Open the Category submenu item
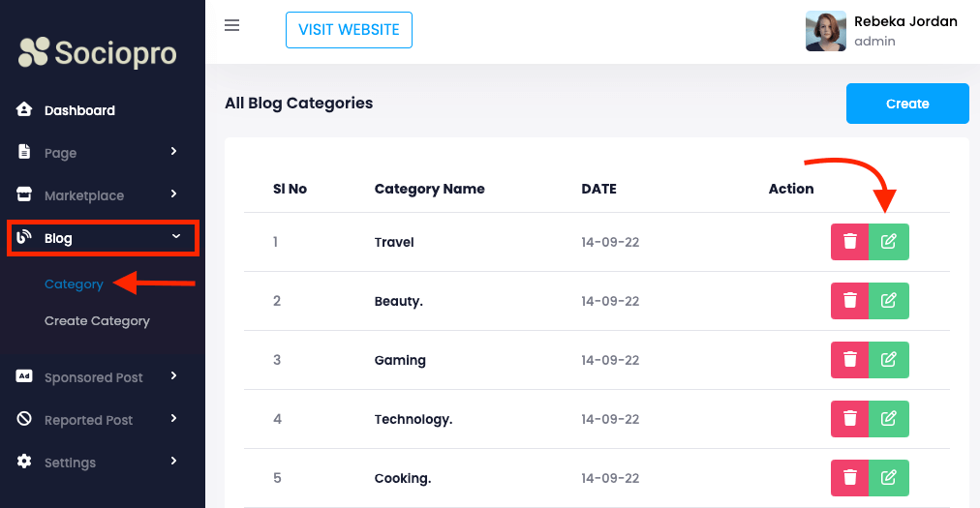980x508 pixels. pos(74,284)
